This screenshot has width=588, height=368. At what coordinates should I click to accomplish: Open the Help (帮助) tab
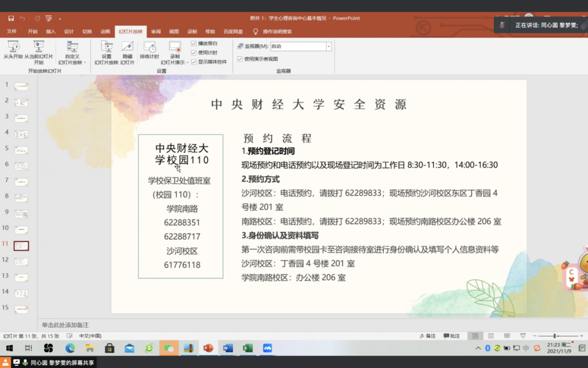[x=210, y=32]
